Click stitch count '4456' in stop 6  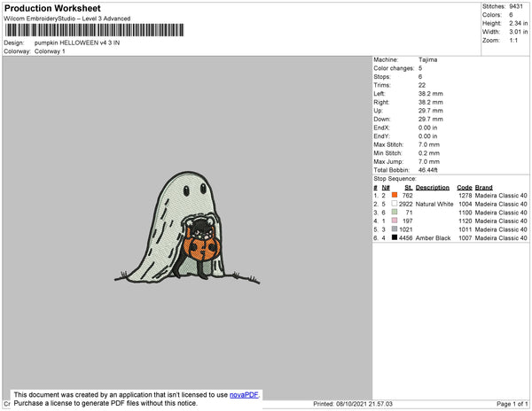point(406,238)
